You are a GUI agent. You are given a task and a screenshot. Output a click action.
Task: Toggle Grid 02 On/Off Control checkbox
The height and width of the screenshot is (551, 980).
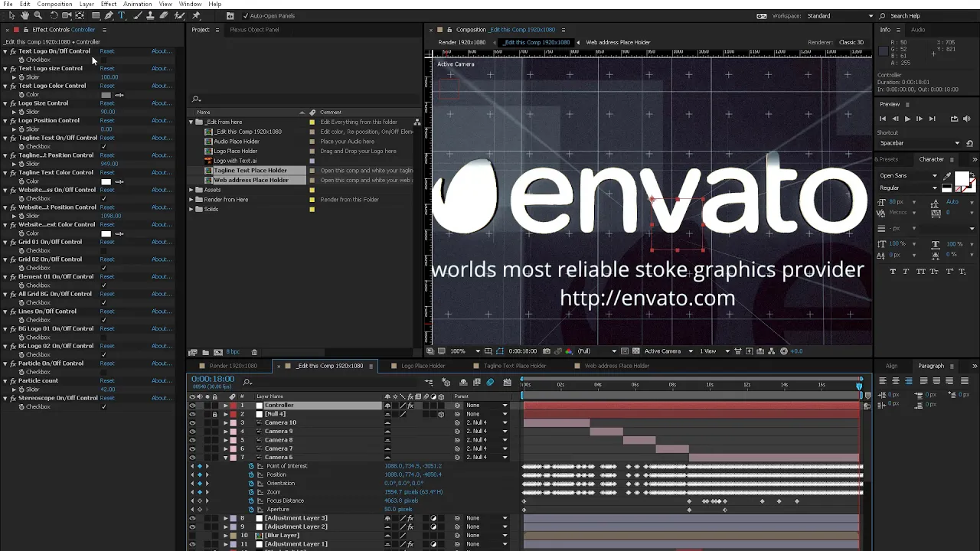tap(104, 268)
